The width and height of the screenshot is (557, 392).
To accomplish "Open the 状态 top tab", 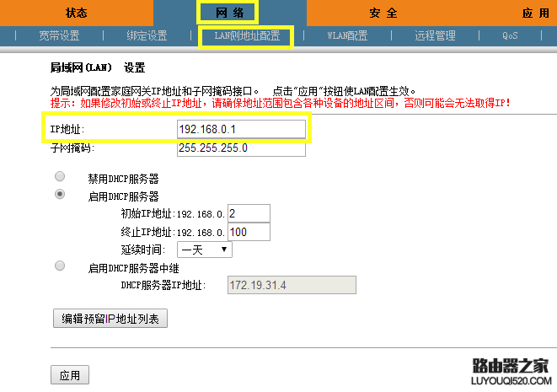I will pos(77,13).
